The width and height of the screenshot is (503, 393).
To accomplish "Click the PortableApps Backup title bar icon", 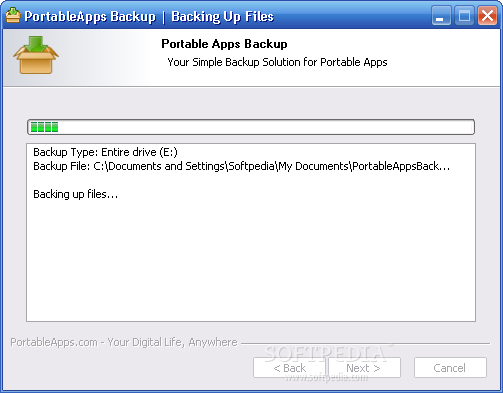I will (x=13, y=15).
